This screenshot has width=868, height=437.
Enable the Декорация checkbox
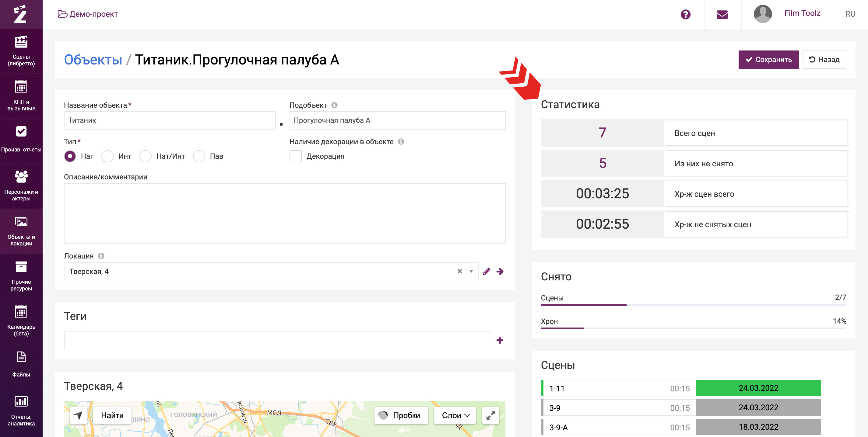[x=296, y=156]
